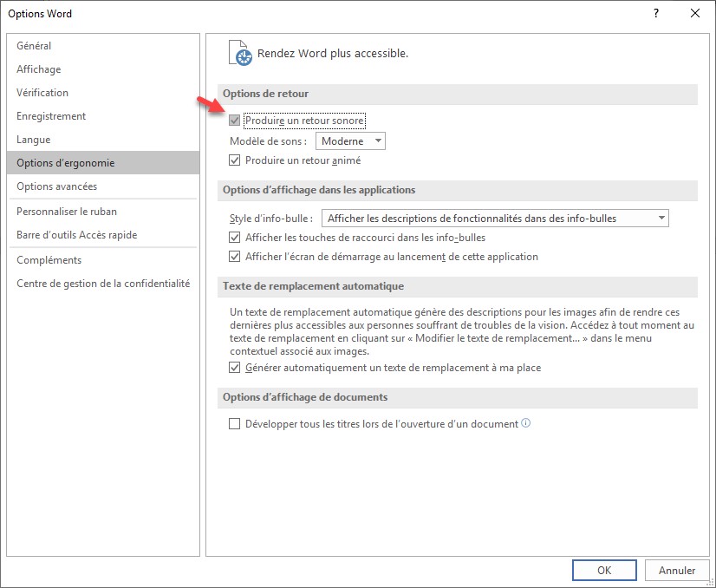Select 'Centre de gestion de la confidentialité'
716x588 pixels.
tap(103, 284)
